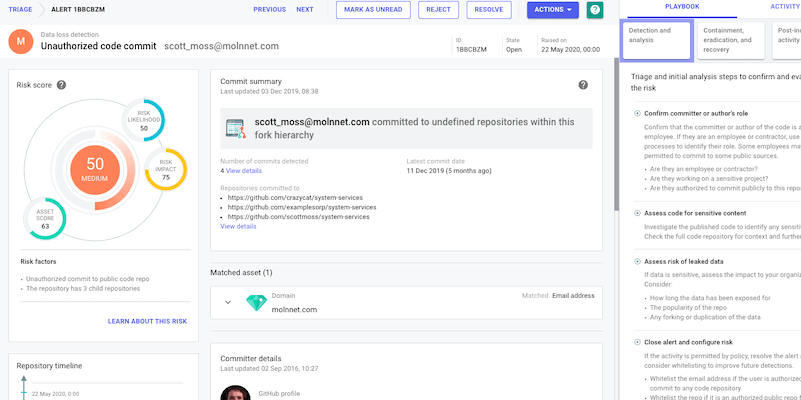Click the Commit summary help icon
The height and width of the screenshot is (400, 801).
pos(583,85)
